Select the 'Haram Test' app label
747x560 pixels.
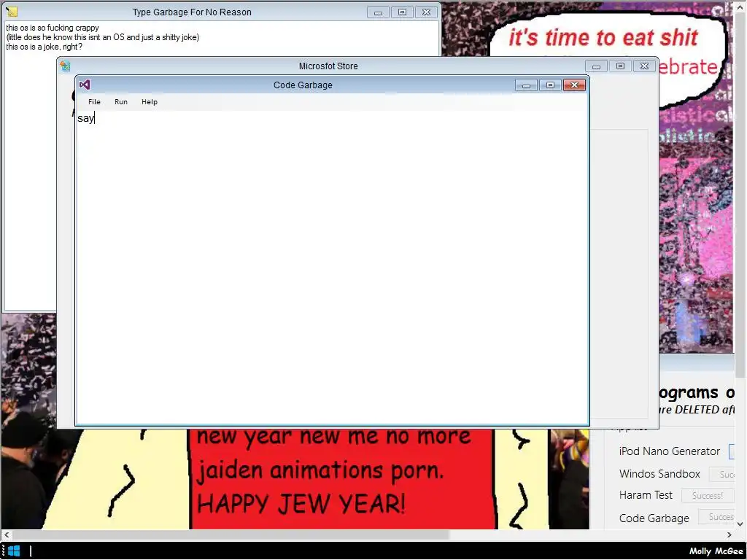click(646, 495)
